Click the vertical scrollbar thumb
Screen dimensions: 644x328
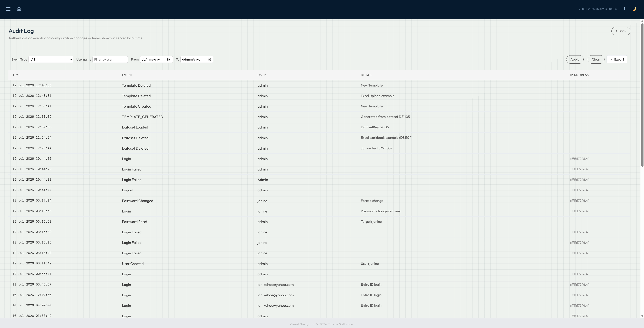642,95
